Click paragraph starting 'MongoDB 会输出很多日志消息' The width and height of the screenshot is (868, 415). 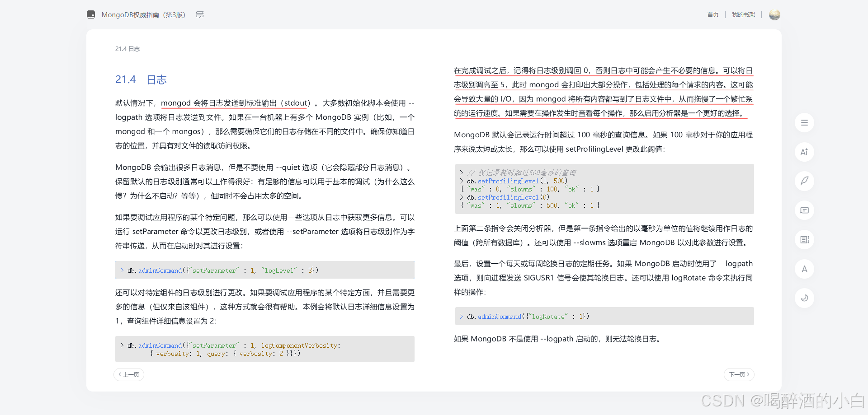(x=265, y=182)
